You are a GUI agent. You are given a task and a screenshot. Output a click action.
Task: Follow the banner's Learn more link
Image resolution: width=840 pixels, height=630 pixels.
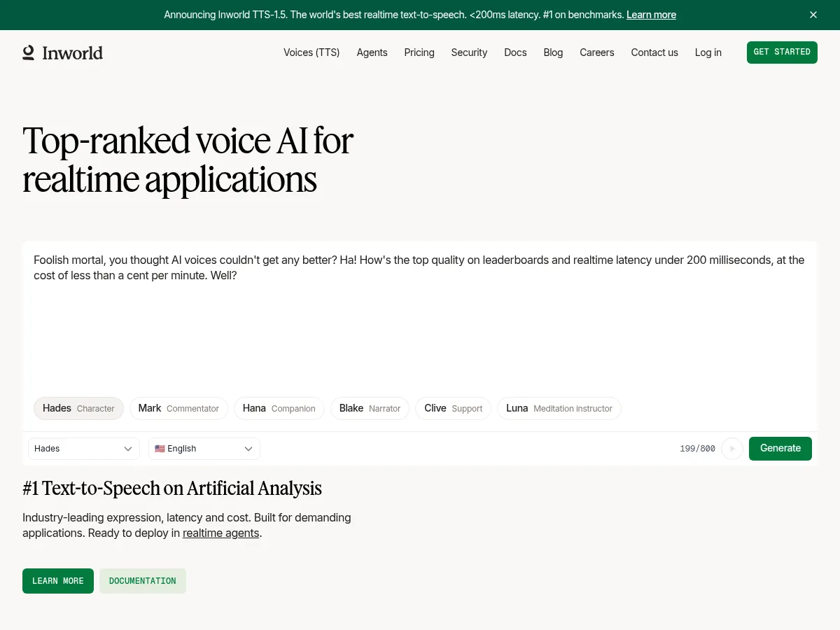click(651, 15)
